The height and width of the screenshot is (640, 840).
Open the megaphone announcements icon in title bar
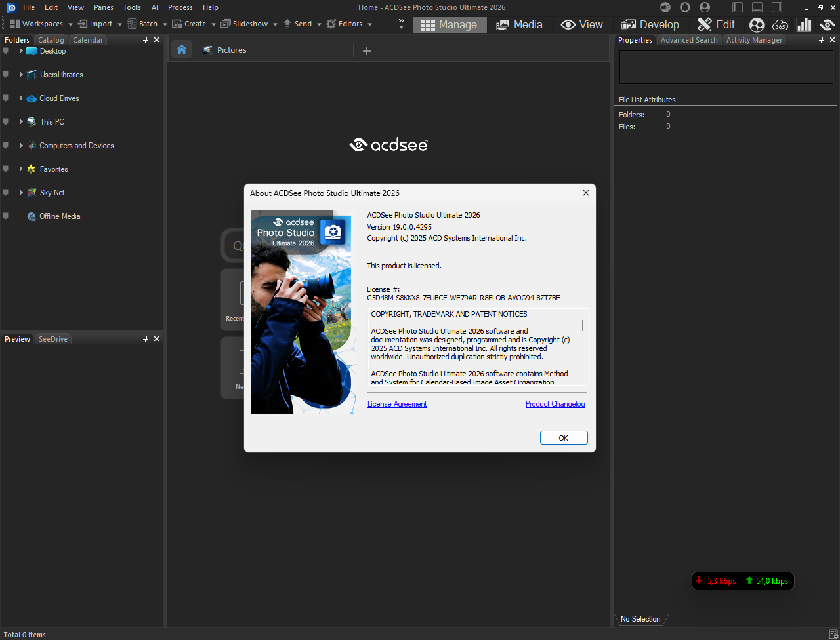click(x=665, y=7)
